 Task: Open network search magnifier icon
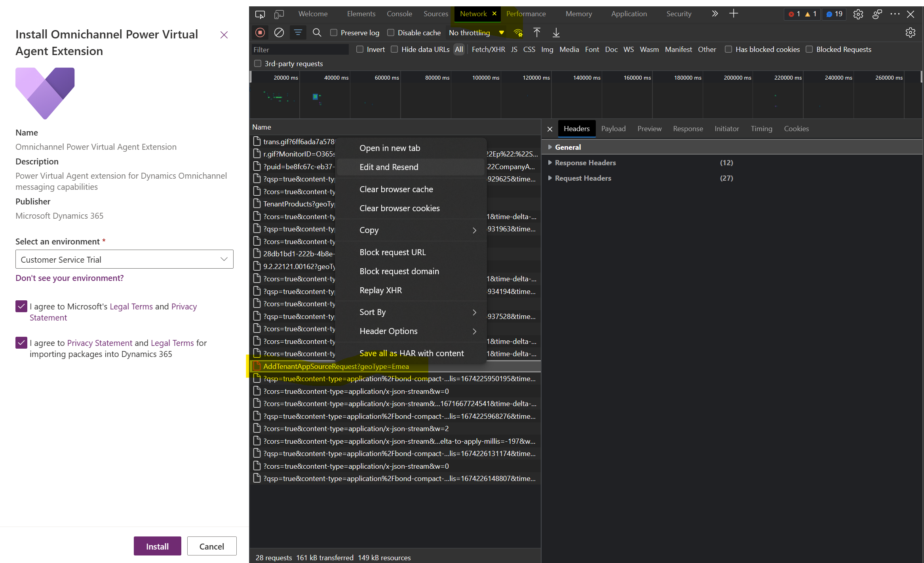(x=317, y=32)
